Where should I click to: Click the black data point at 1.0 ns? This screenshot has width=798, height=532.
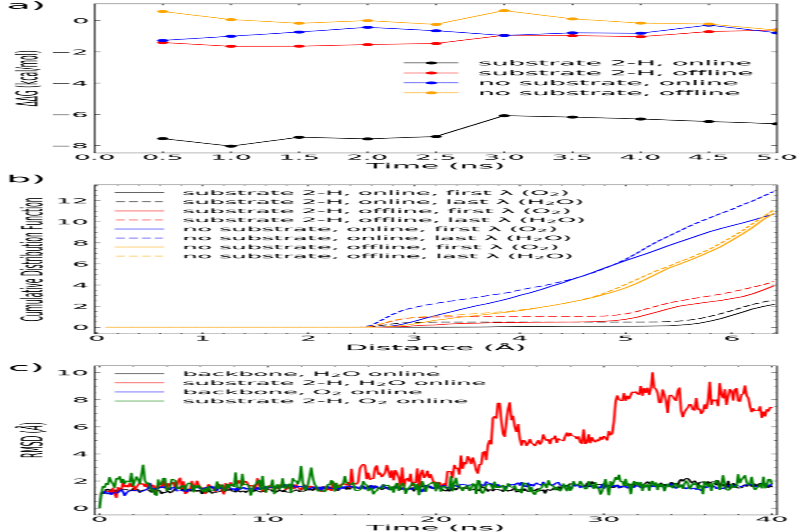(231, 146)
